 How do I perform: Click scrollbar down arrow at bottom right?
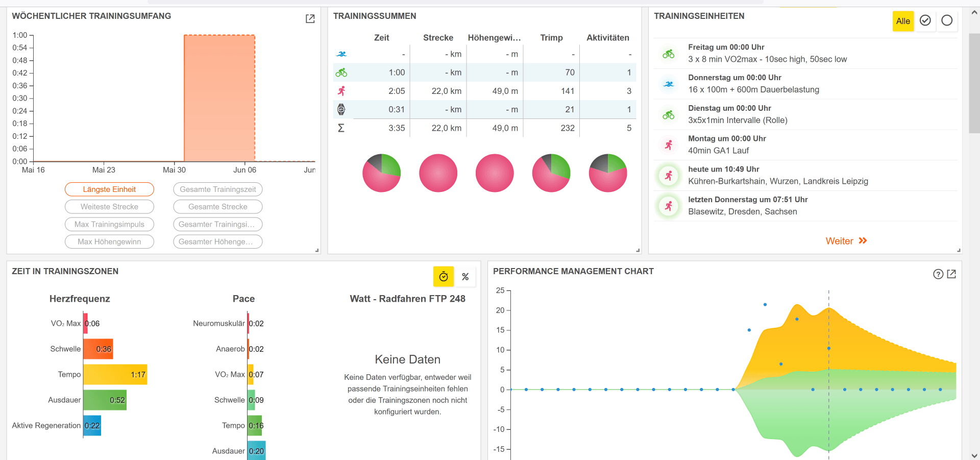pos(974,455)
